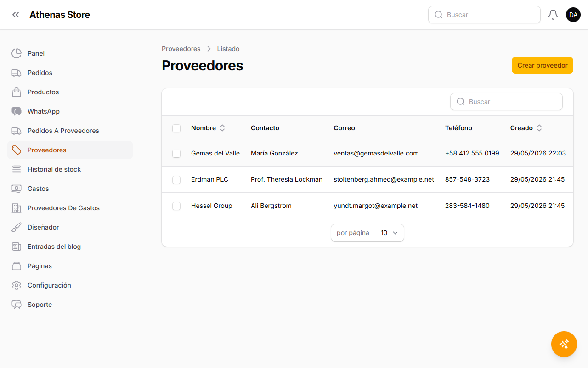Click the Crear proveedor button
Image resolution: width=588 pixels, height=368 pixels.
[543, 65]
